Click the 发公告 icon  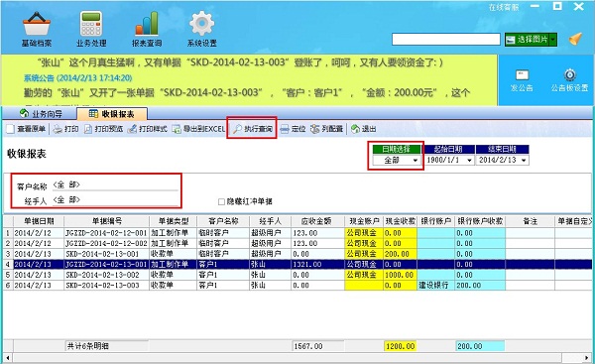click(522, 80)
